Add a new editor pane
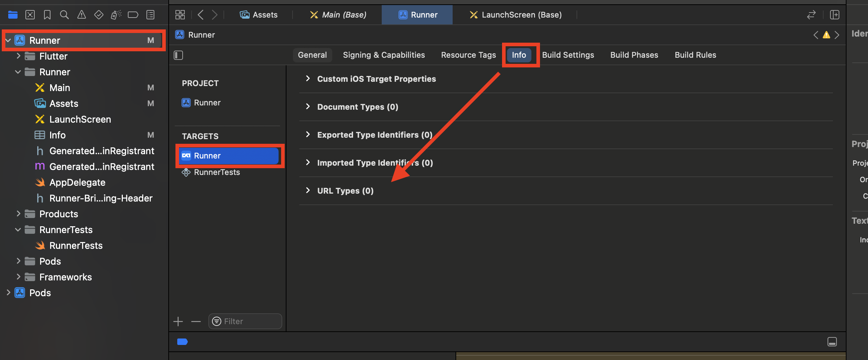Screen dimensions: 868x360 (835, 15)
